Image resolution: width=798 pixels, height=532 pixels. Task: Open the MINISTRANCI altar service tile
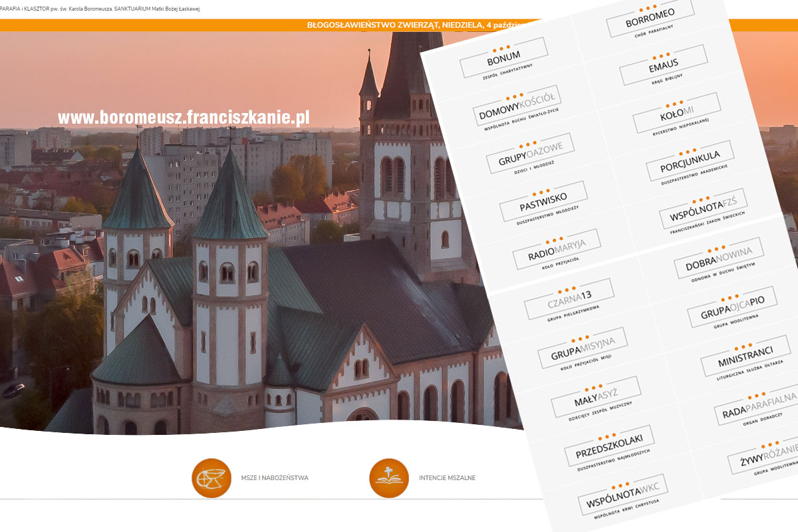(x=745, y=356)
